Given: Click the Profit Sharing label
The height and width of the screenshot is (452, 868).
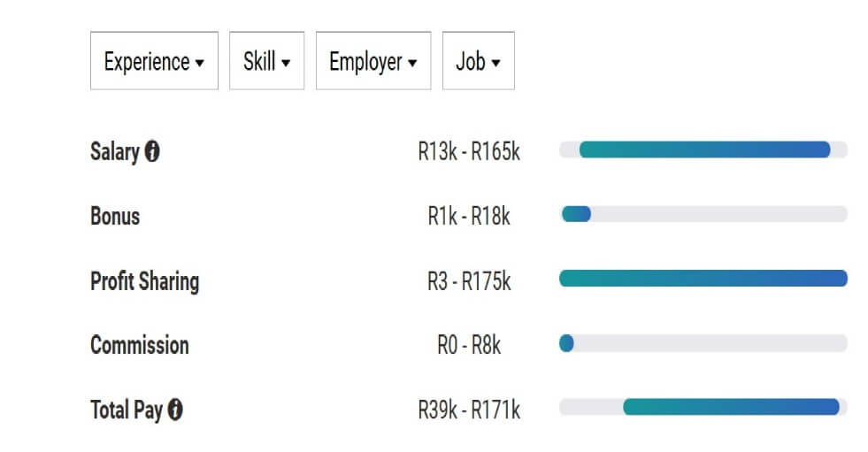Looking at the screenshot, I should [x=144, y=281].
